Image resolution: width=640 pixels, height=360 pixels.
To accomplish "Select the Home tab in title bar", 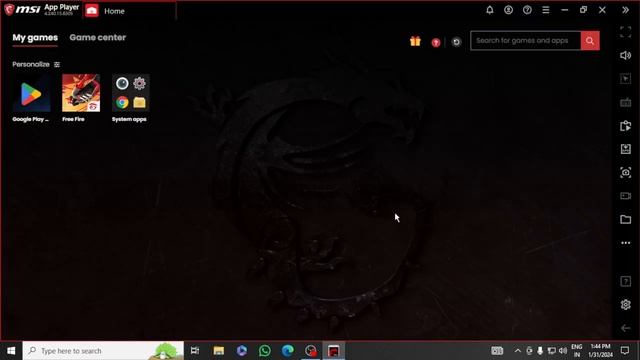I will [x=114, y=11].
